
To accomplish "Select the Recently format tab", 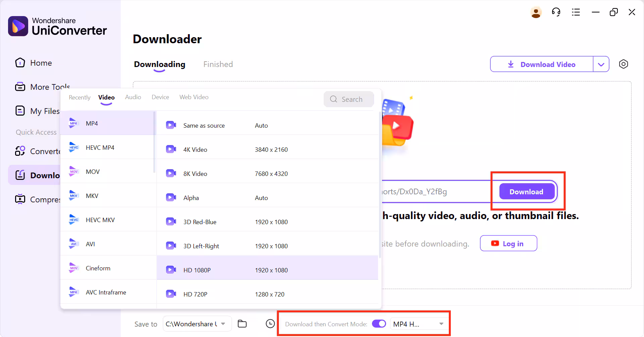I will click(79, 97).
